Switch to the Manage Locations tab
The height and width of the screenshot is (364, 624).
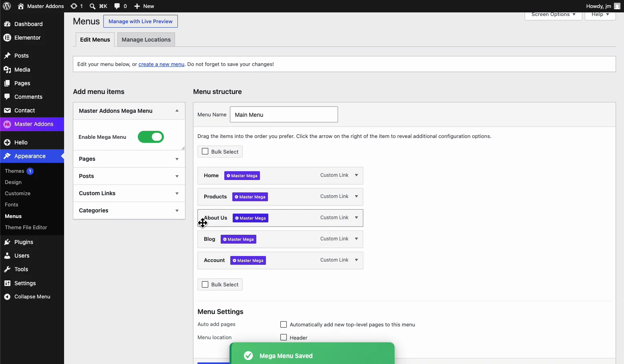(146, 40)
